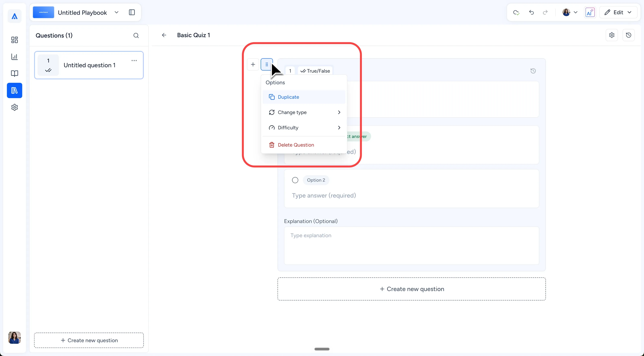Image resolution: width=644 pixels, height=356 pixels.
Task: Click the Basic Quiz 1 title
Action: pyautogui.click(x=193, y=35)
